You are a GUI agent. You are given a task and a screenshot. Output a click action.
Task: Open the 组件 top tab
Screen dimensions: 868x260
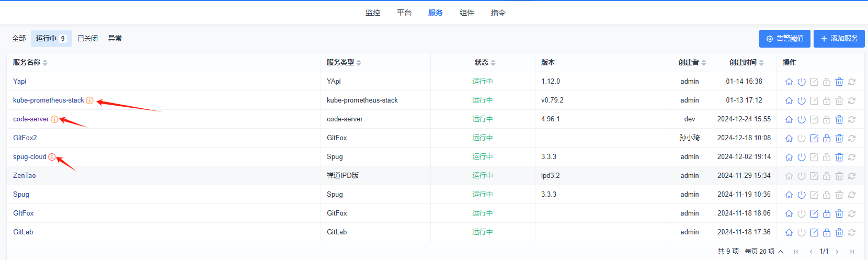[x=467, y=13]
